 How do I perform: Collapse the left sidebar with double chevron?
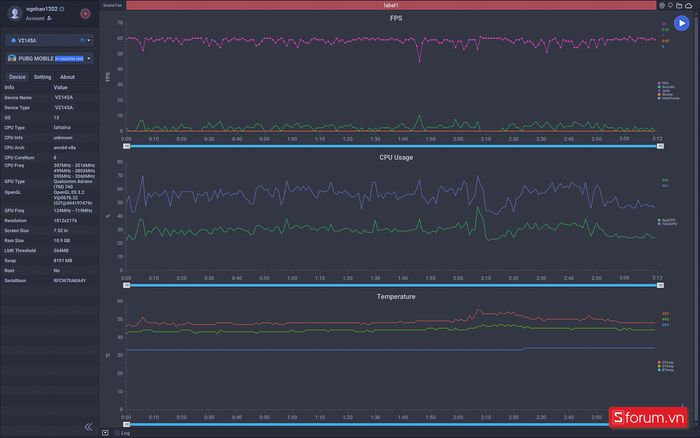coord(88,427)
